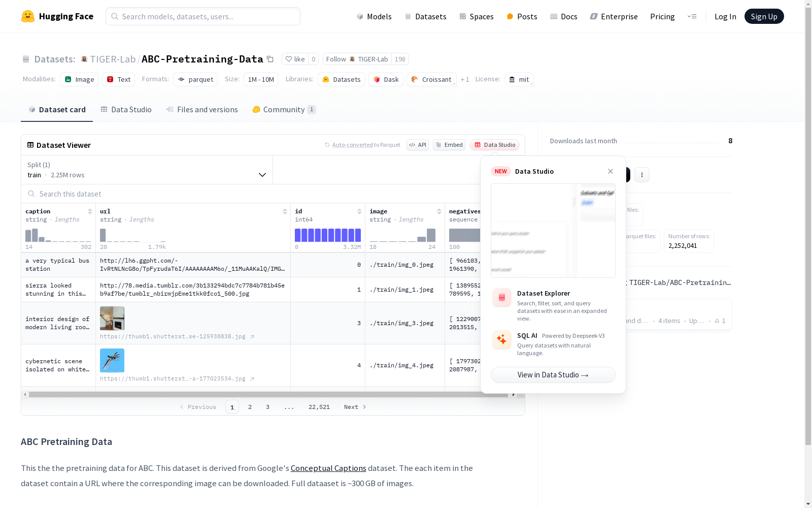Sort the caption column
The image size is (812, 508).
90,211
